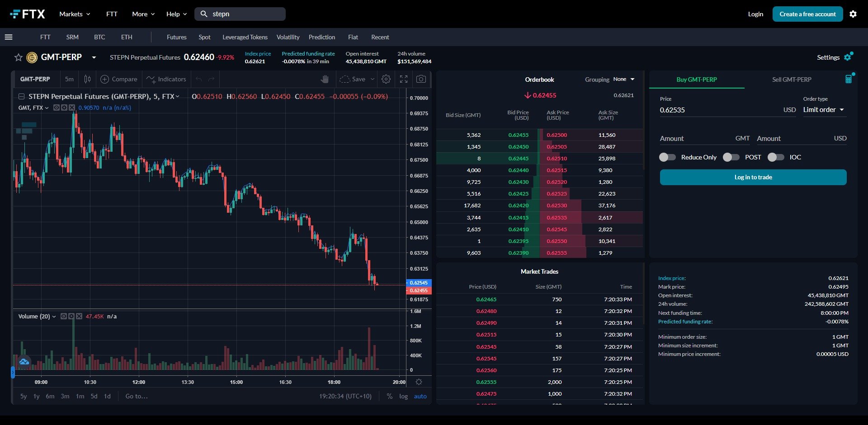The image size is (868, 425).
Task: Open the calculator icon in order panel
Action: pos(849,79)
